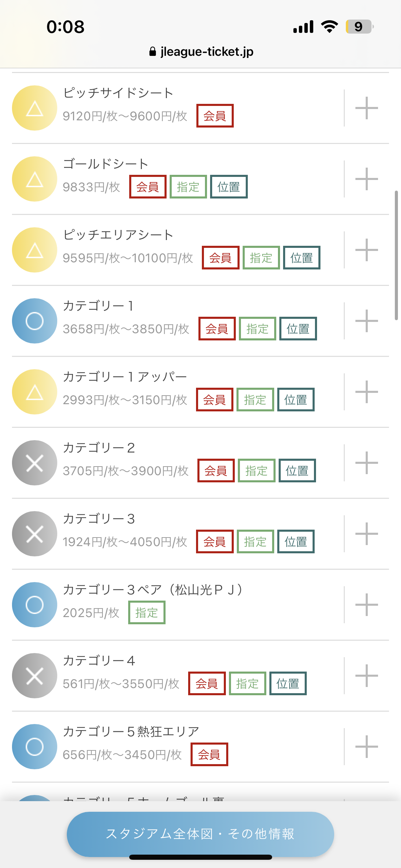Tap the blue circle icon for カテゴリー５熱狂エリア
The height and width of the screenshot is (868, 401).
click(35, 747)
